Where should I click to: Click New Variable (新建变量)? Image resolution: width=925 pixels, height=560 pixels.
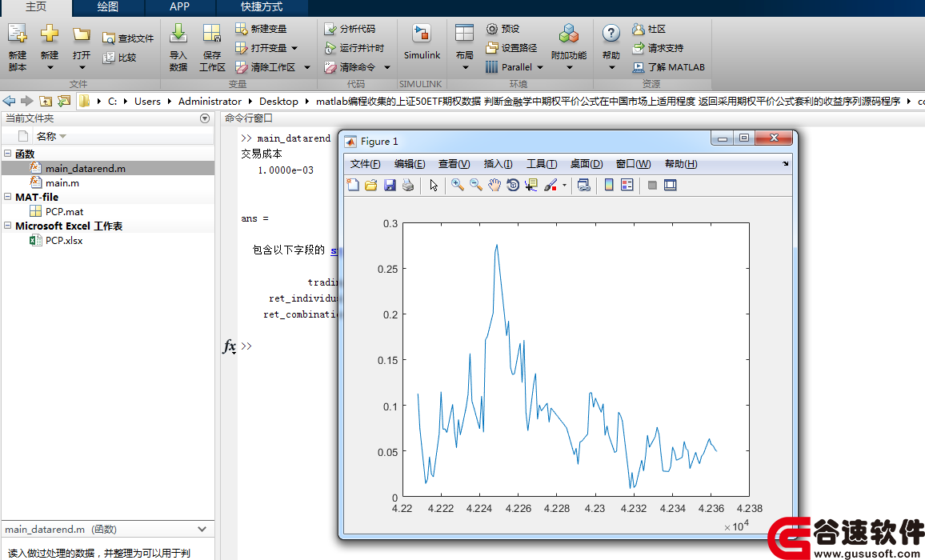(261, 28)
